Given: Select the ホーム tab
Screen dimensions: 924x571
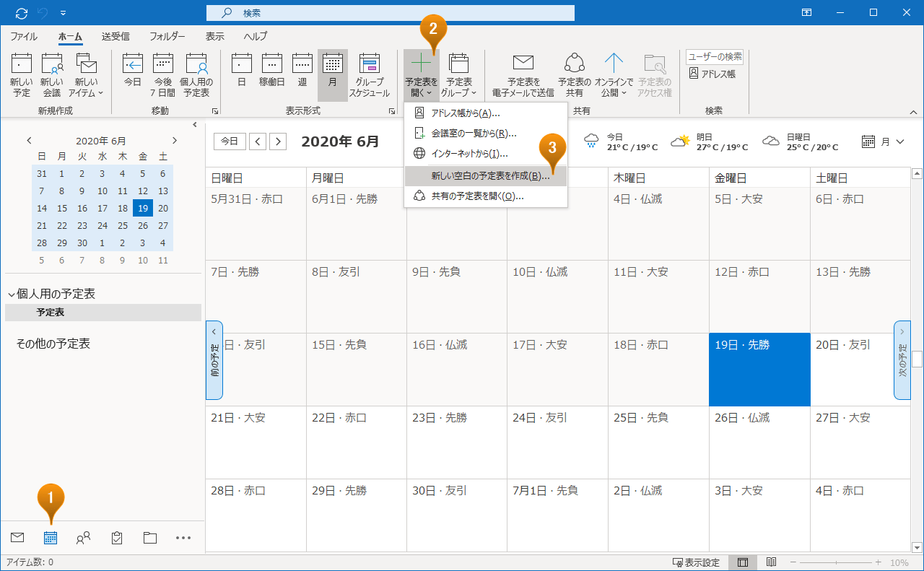Looking at the screenshot, I should coord(71,36).
